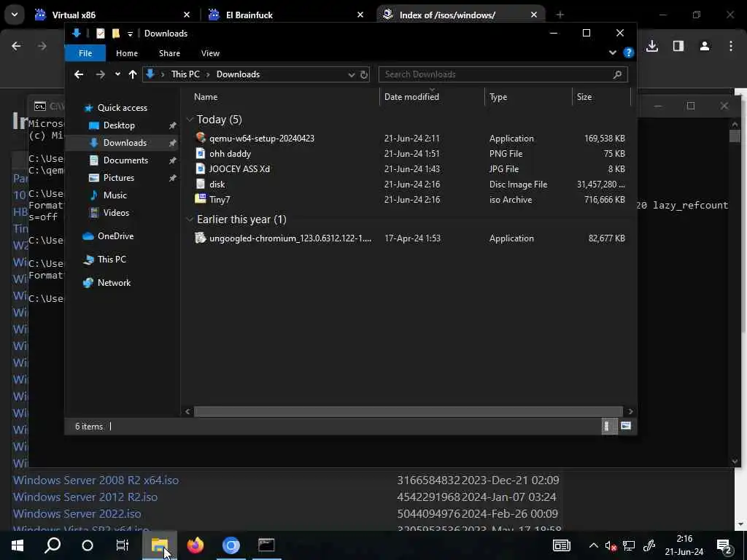Open the File ribbon tab

[x=85, y=52]
